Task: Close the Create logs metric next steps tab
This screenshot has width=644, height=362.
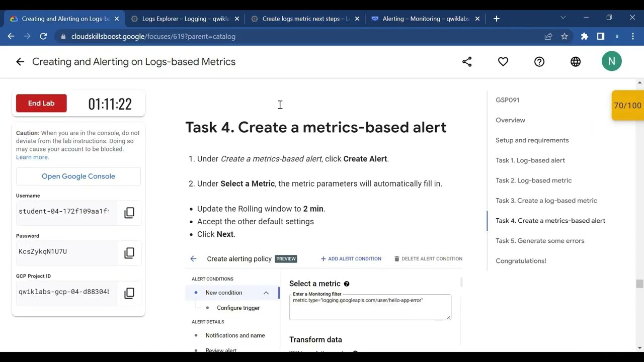Action: [x=357, y=19]
